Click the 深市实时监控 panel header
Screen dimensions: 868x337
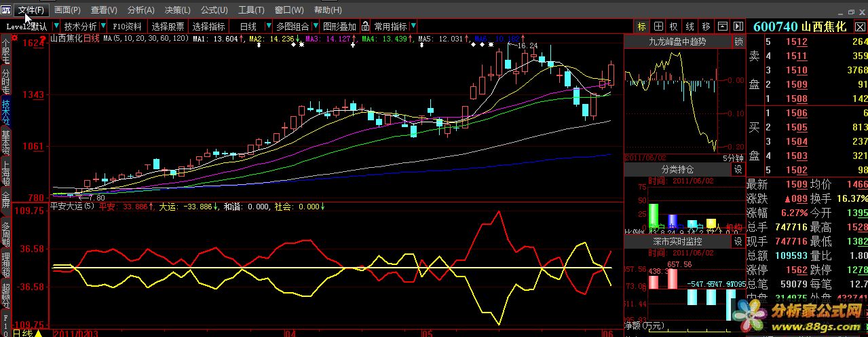[677, 241]
